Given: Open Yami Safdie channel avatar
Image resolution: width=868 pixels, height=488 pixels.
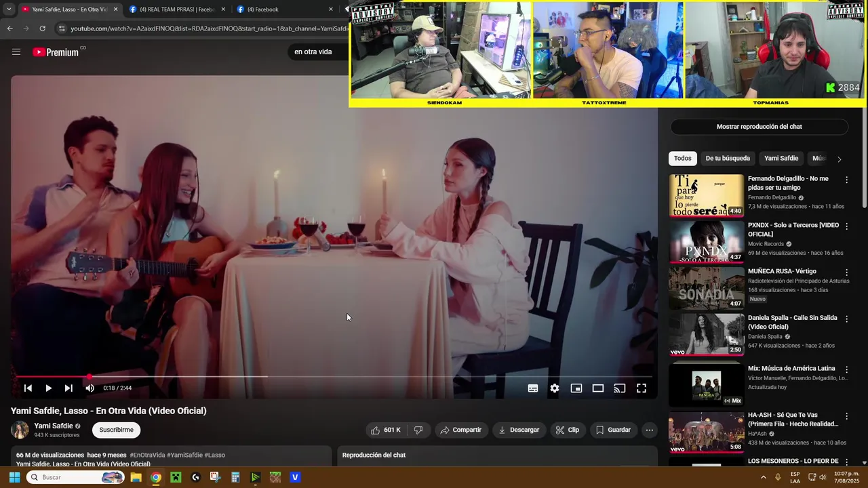Looking at the screenshot, I should 20,430.
